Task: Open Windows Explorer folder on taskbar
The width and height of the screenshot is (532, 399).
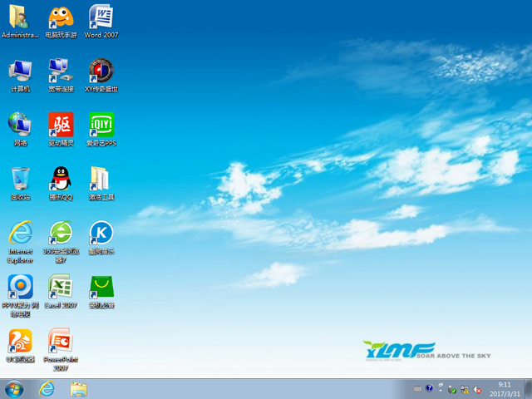Action: pos(79,388)
